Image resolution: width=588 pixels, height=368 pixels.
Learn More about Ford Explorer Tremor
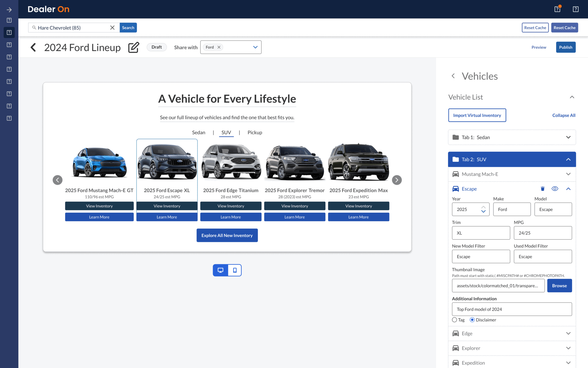[x=295, y=217]
